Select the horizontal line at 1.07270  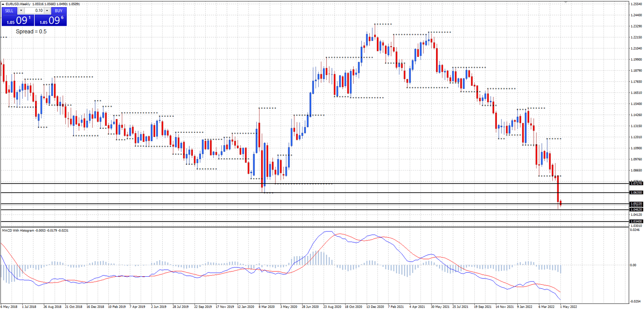311,183
